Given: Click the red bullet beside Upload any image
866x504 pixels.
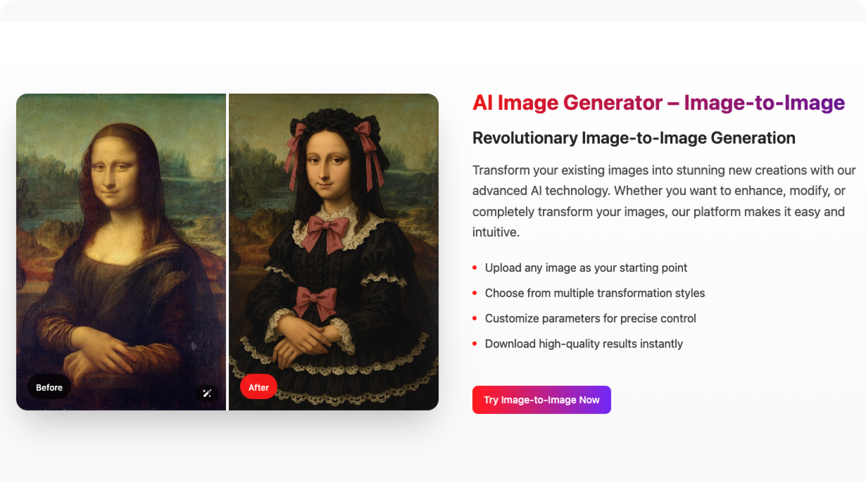Looking at the screenshot, I should tap(475, 268).
